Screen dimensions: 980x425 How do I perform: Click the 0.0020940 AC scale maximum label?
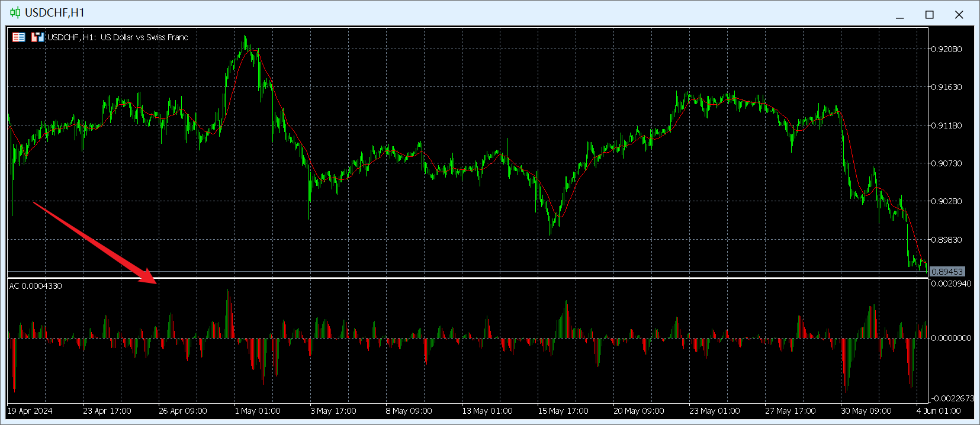(x=951, y=284)
